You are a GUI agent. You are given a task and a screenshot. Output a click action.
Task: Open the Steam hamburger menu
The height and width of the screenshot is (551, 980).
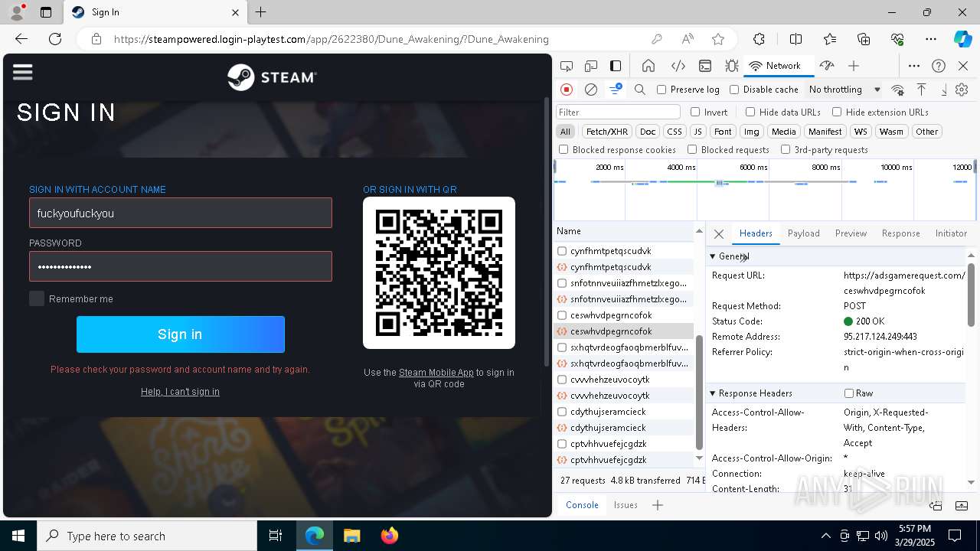click(23, 72)
